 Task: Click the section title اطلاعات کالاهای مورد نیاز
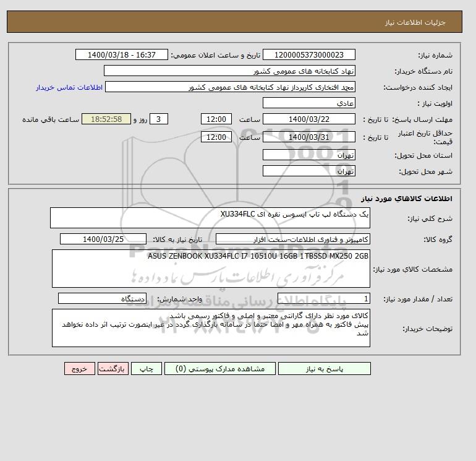click(407, 199)
